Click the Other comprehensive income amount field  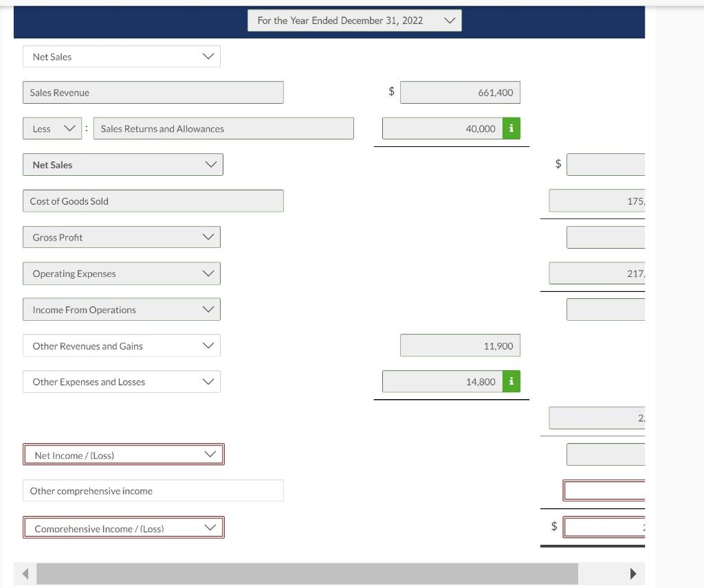click(604, 490)
